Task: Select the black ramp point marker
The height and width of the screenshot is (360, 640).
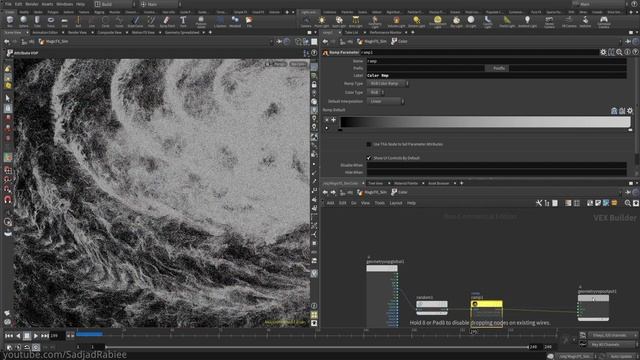Action: pyautogui.click(x=340, y=130)
